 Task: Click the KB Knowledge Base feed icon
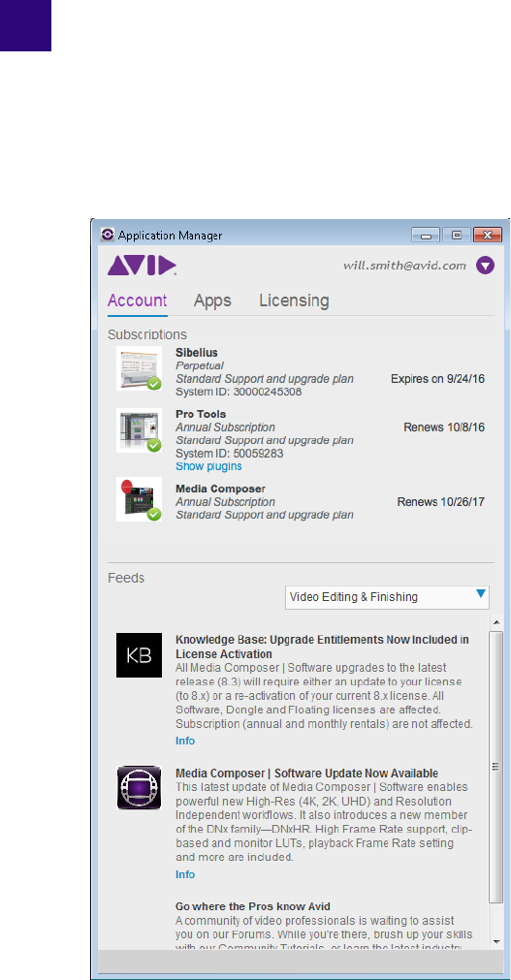point(139,655)
